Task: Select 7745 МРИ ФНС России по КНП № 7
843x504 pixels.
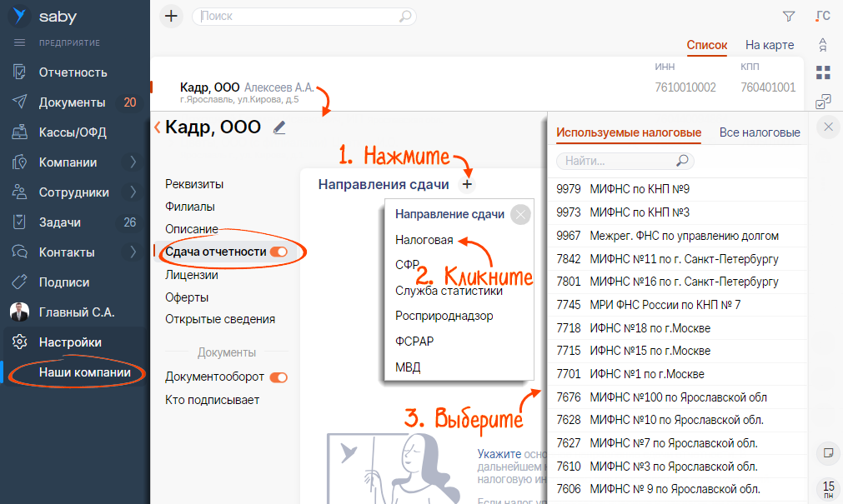Action: tap(677, 305)
